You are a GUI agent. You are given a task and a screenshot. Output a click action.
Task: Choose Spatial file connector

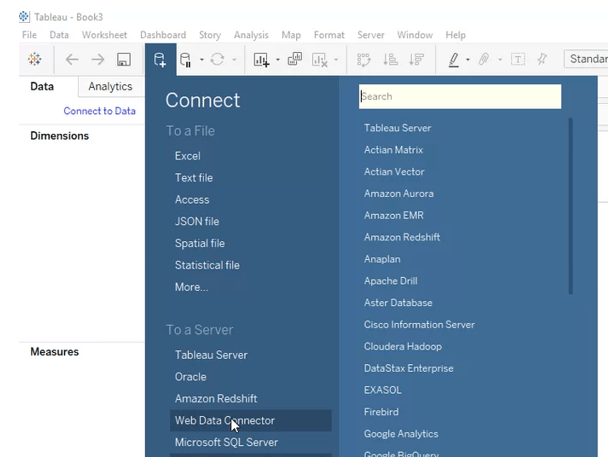200,243
